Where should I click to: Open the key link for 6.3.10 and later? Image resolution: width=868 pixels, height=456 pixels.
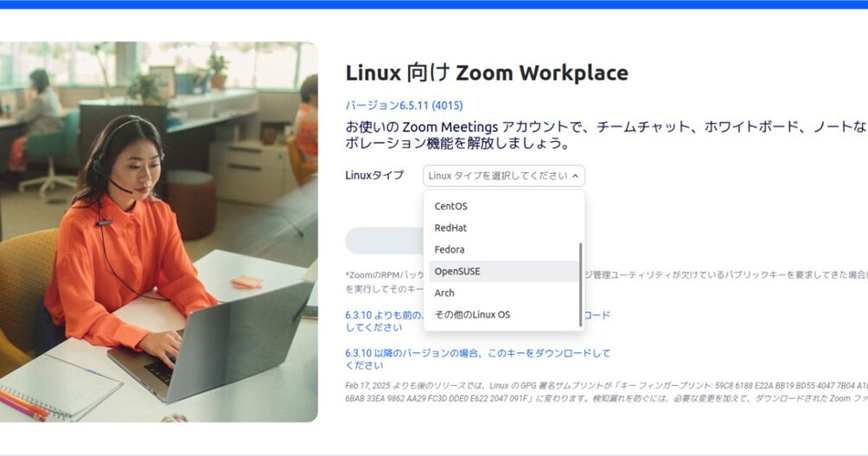478,359
